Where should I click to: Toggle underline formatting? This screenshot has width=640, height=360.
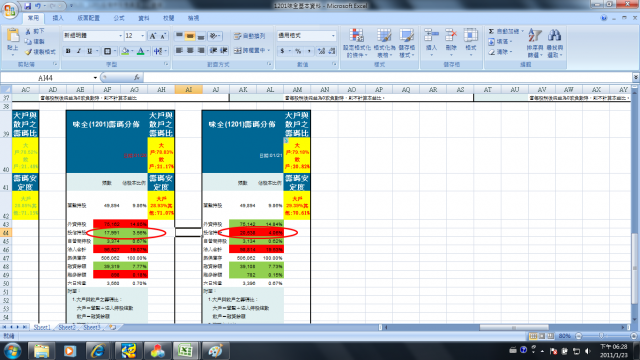pos(89,51)
